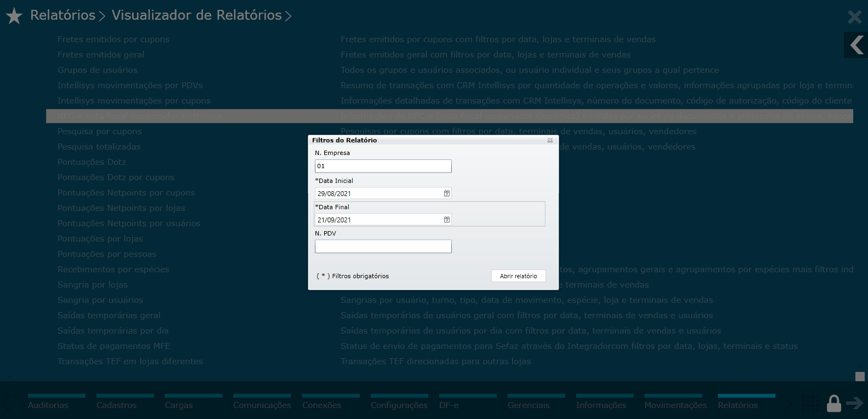Open the Data Inicial calendar picker
Image resolution: width=868 pixels, height=419 pixels.
coord(447,193)
